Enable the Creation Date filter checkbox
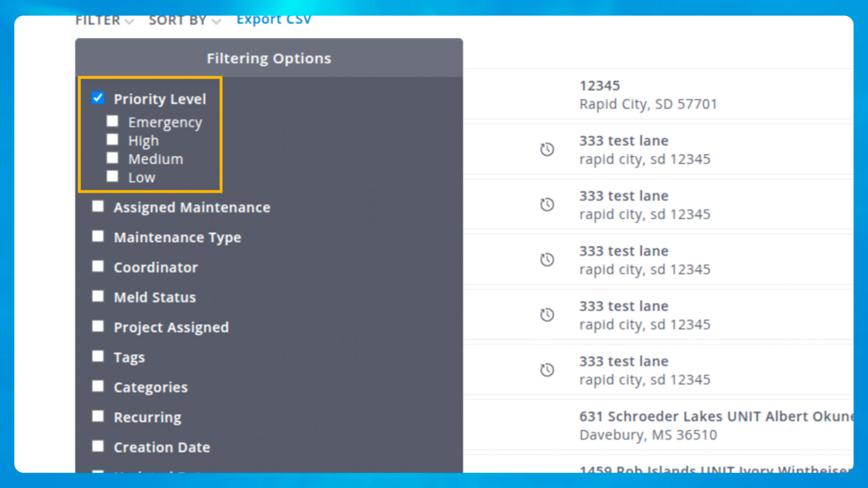 pyautogui.click(x=98, y=446)
